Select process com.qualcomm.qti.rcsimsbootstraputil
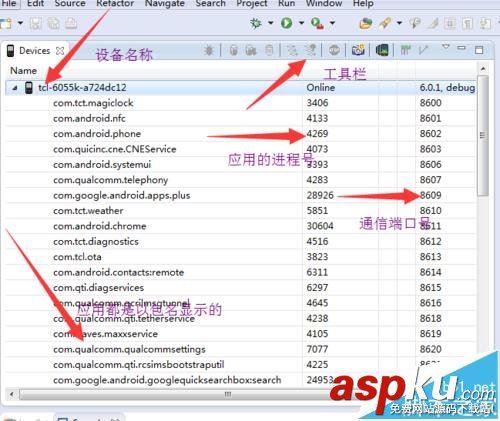Screen dimensions: 500x421 coord(139,364)
